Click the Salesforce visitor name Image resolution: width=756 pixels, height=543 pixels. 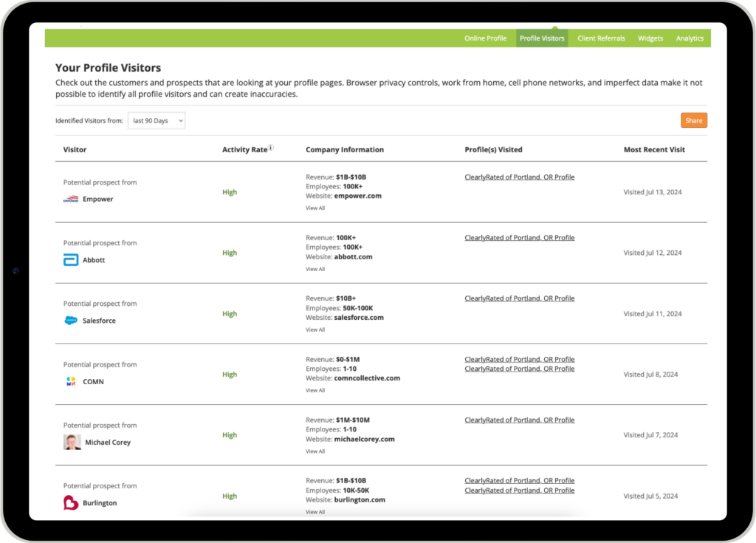(x=100, y=321)
